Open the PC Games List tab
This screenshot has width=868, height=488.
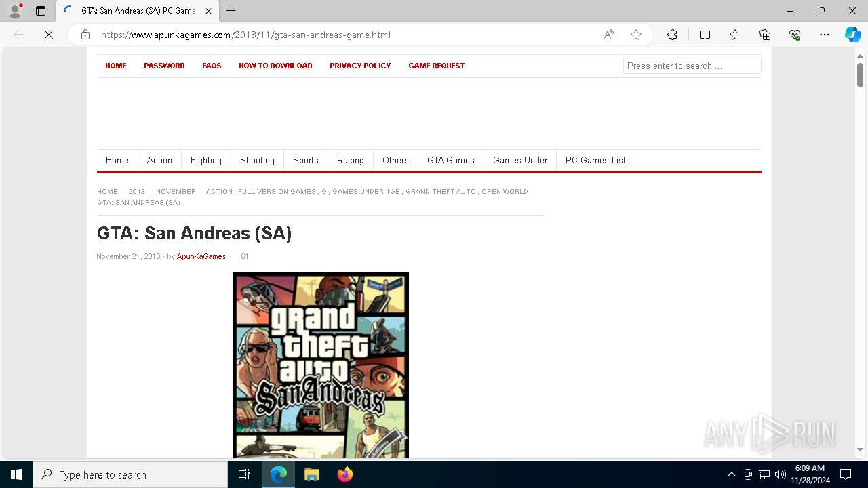[x=595, y=160]
